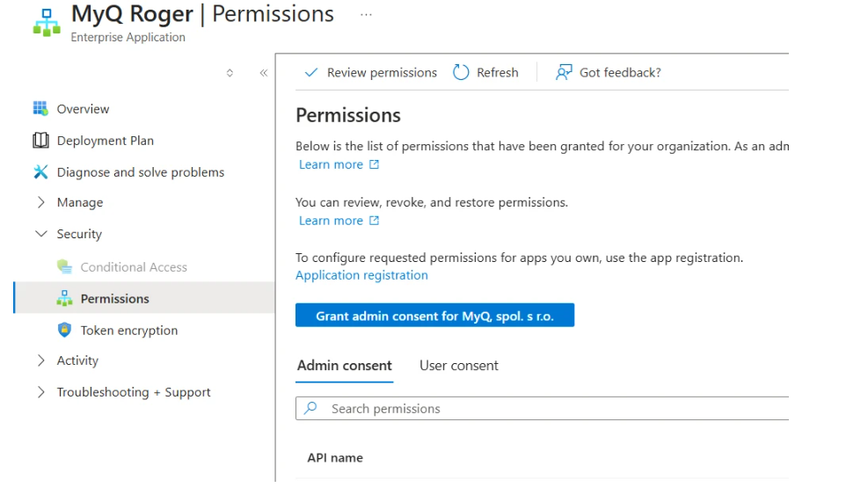This screenshot has height=502, width=868.
Task: Open Token encryption settings
Action: click(x=129, y=331)
